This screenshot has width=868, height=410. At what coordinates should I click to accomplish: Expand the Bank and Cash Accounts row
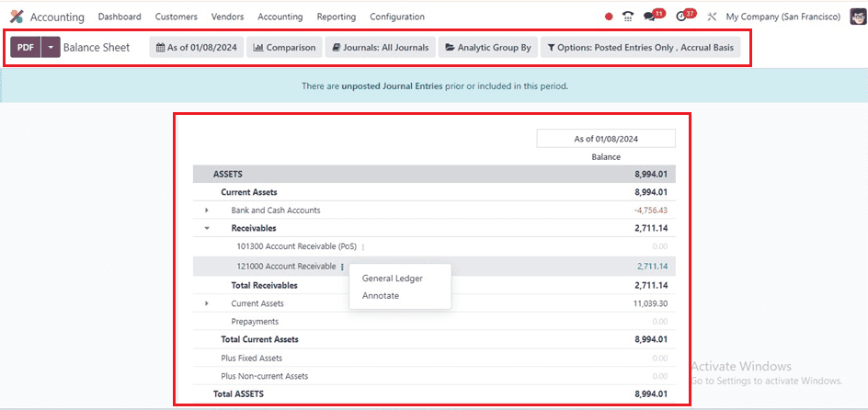[x=207, y=211]
